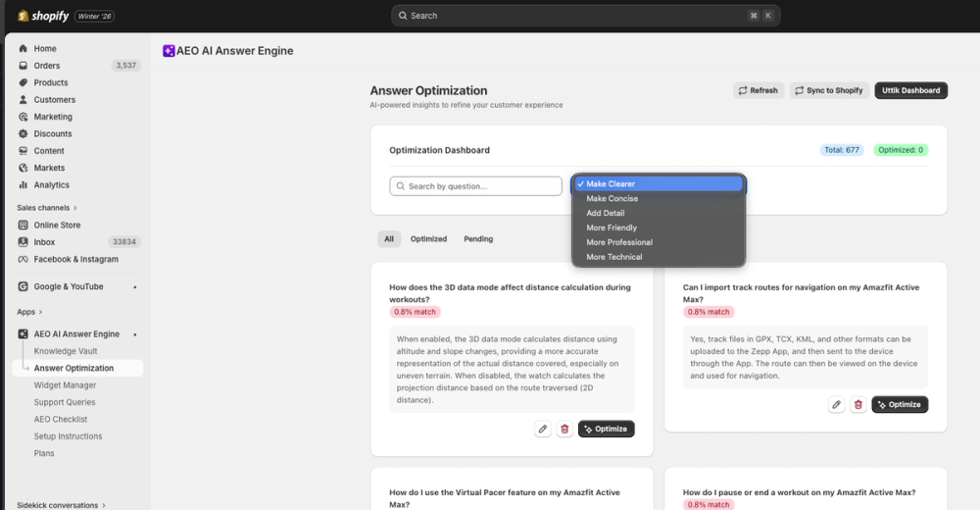Open the Customers person icon

pyautogui.click(x=24, y=99)
